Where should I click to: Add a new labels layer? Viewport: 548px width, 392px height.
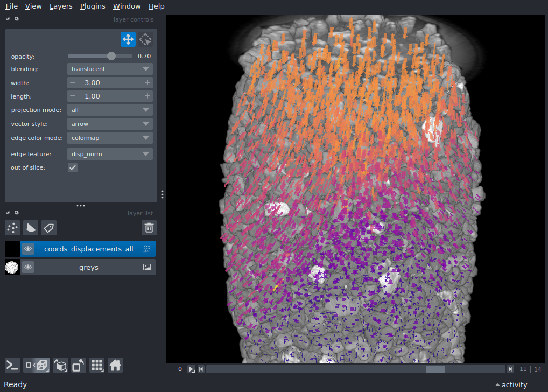49,228
